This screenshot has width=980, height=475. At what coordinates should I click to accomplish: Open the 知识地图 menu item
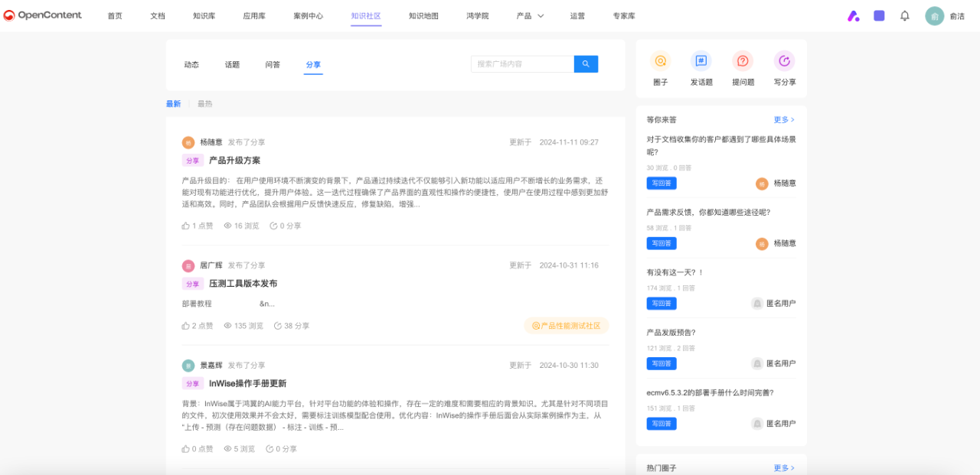click(x=423, y=15)
